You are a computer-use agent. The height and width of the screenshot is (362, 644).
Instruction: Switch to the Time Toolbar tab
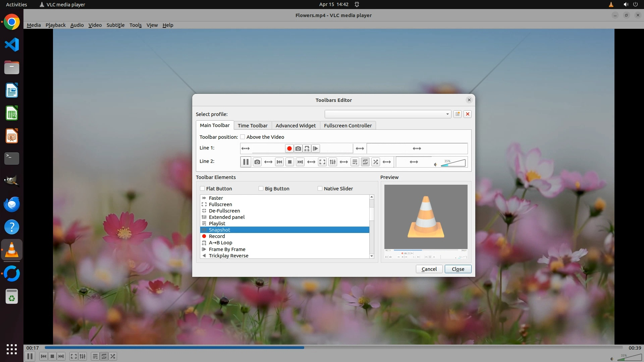[x=252, y=125]
